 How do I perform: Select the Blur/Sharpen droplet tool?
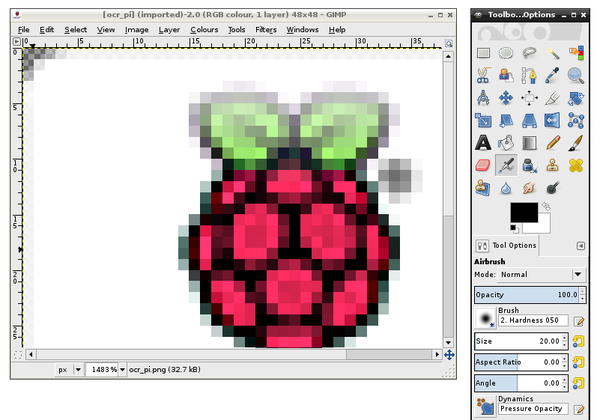coord(506,188)
